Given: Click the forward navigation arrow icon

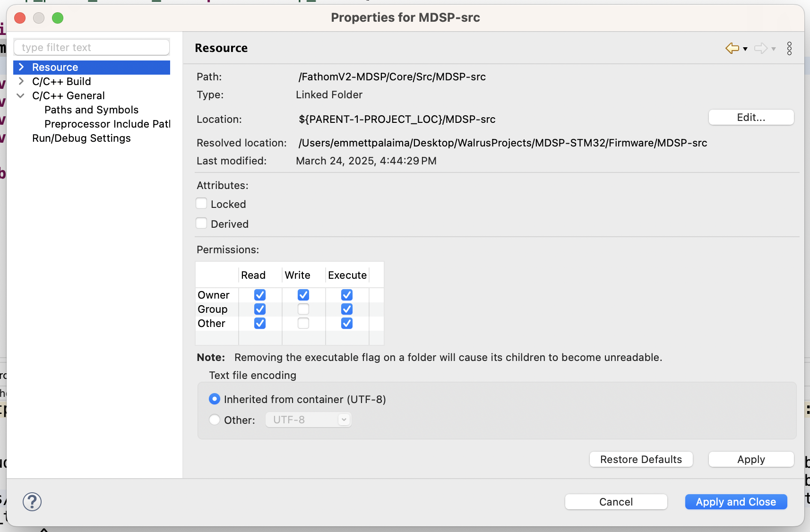Looking at the screenshot, I should point(760,48).
